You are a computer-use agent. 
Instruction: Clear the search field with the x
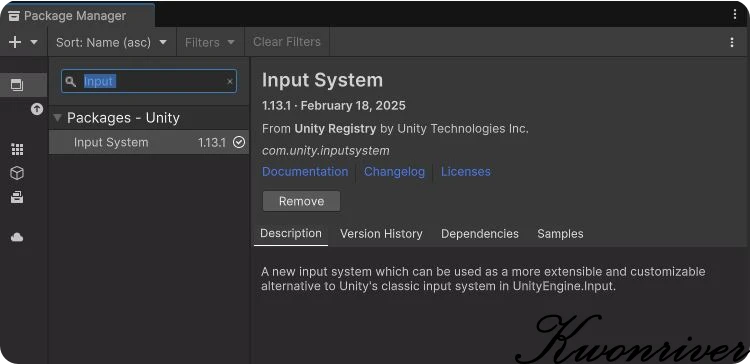tap(230, 82)
